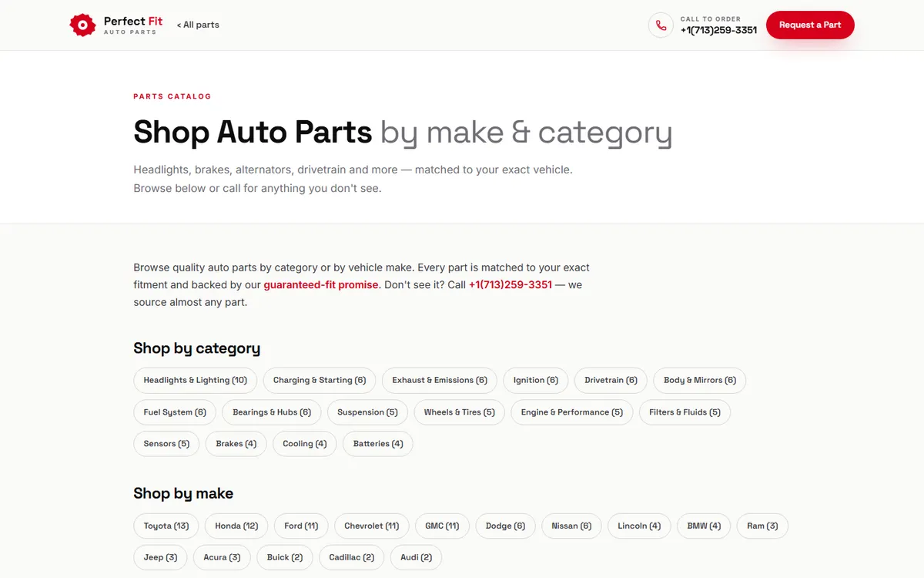Open Filters & Fluids (5) category
The image size is (924, 578).
click(x=685, y=412)
